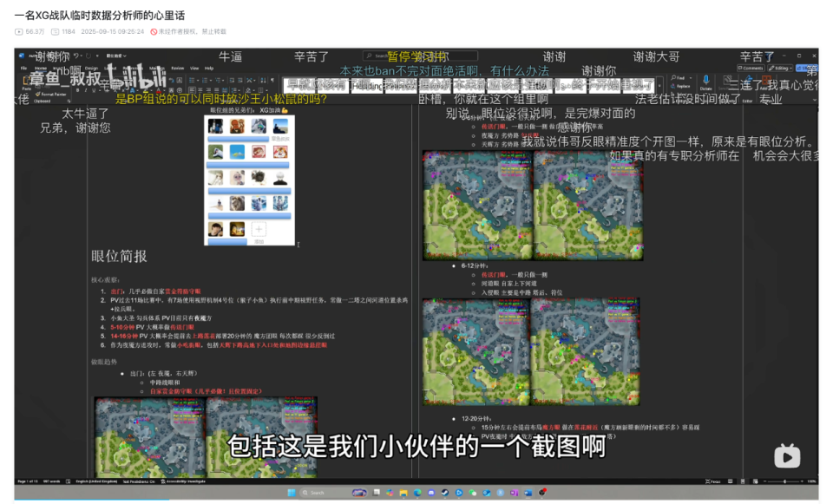The image size is (833, 504).
Task: Switch to the View ribbon tab
Action: [x=193, y=68]
